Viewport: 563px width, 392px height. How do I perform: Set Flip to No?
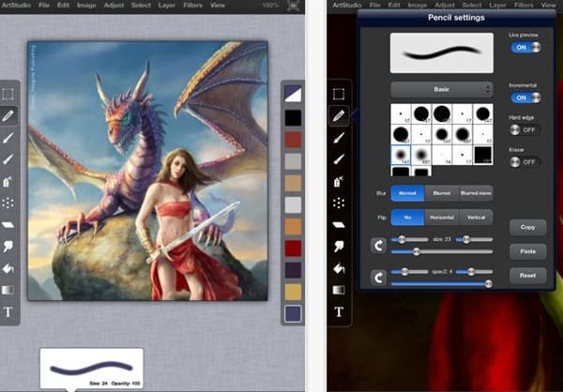[407, 218]
